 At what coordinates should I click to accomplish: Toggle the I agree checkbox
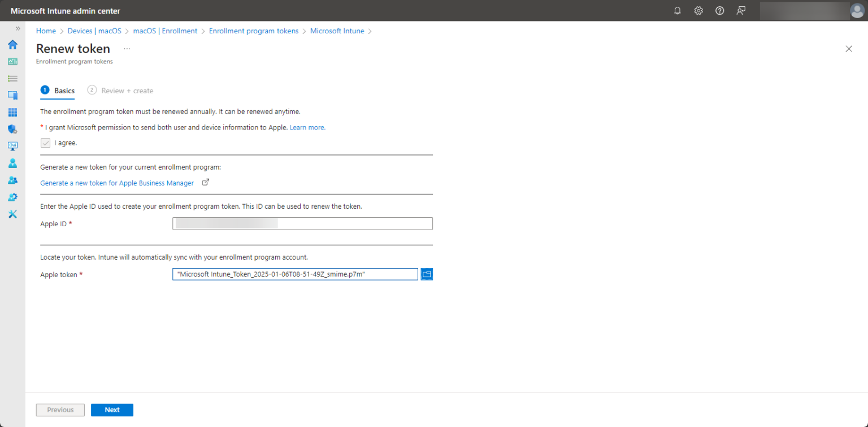[x=45, y=143]
